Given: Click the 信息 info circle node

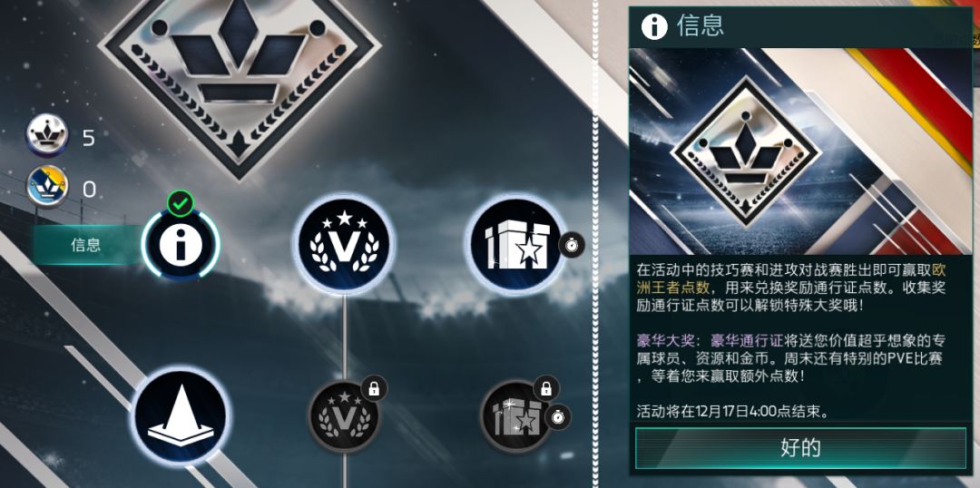Looking at the screenshot, I should [x=181, y=244].
